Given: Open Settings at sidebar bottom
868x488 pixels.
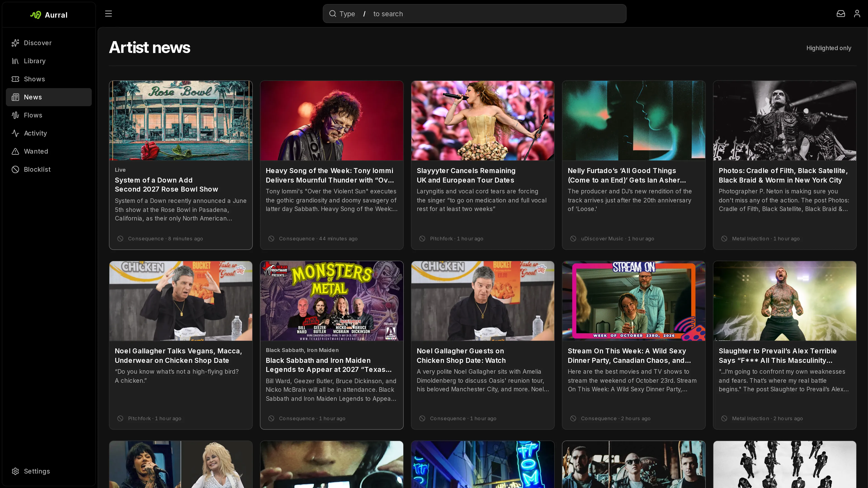Looking at the screenshot, I should (x=49, y=471).
